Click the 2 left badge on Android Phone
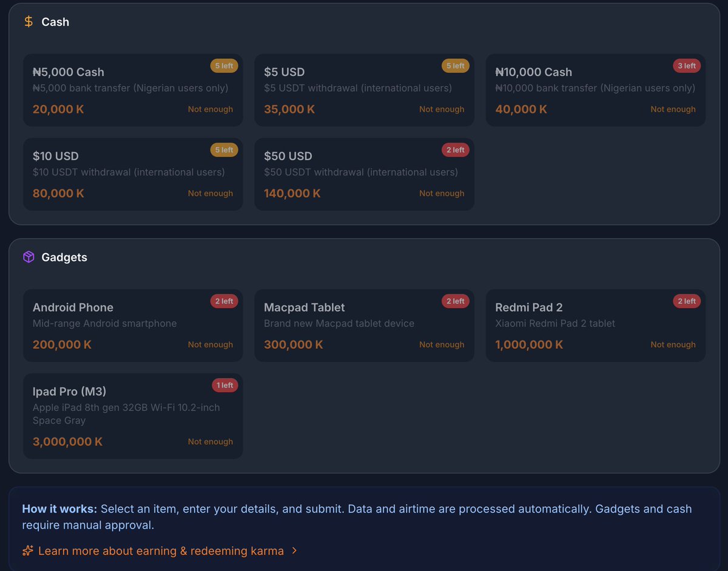 pos(224,301)
